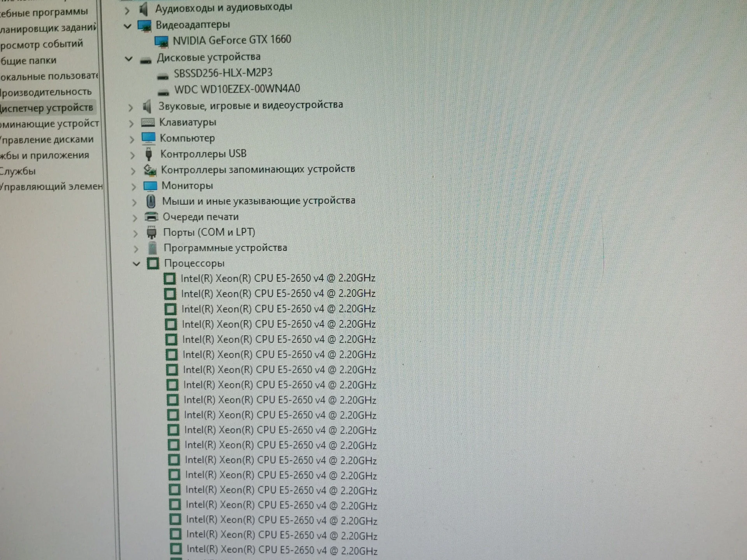
Task: Open Просмотр событий in the left pane
Action: pos(42,44)
